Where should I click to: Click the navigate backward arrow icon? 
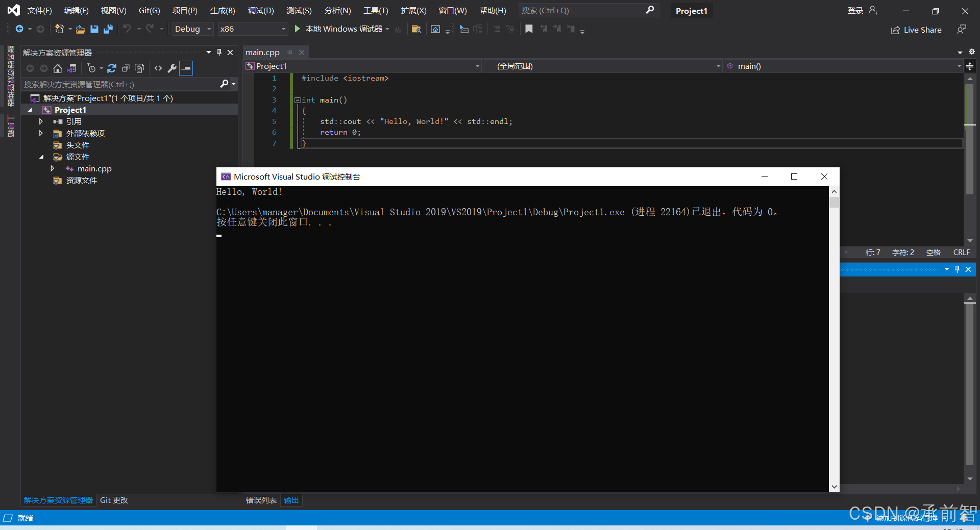click(x=19, y=29)
